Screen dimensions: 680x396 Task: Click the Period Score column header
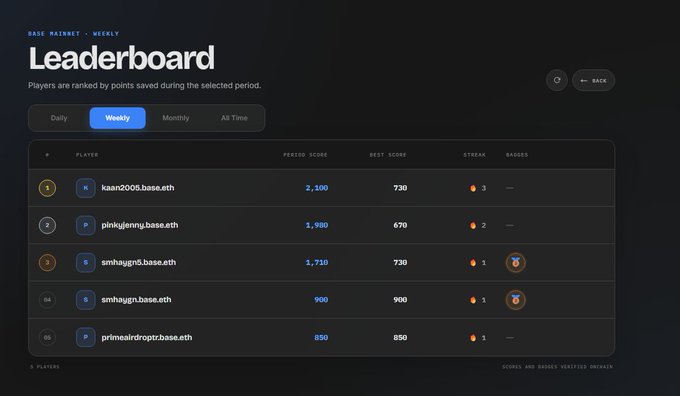pyautogui.click(x=305, y=155)
